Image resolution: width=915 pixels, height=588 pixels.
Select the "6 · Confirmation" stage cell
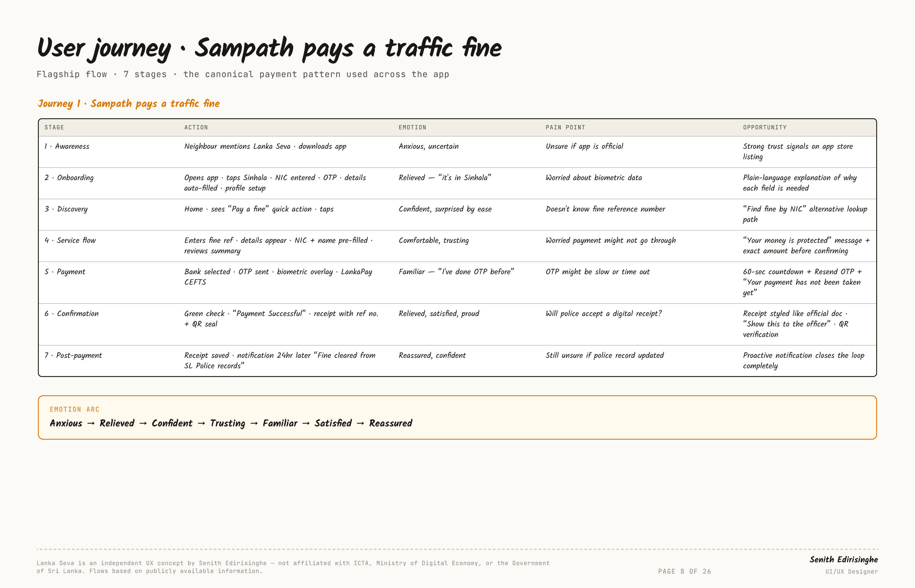(72, 314)
